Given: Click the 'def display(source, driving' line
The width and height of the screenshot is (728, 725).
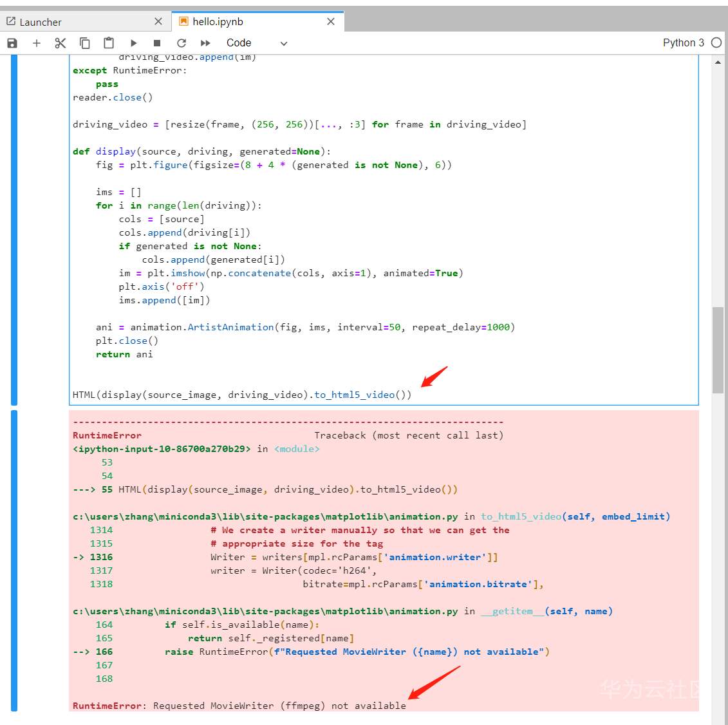Looking at the screenshot, I should [x=202, y=151].
